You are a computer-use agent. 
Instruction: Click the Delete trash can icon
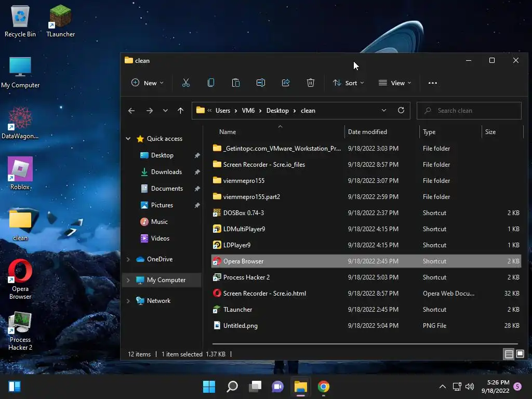coord(311,83)
